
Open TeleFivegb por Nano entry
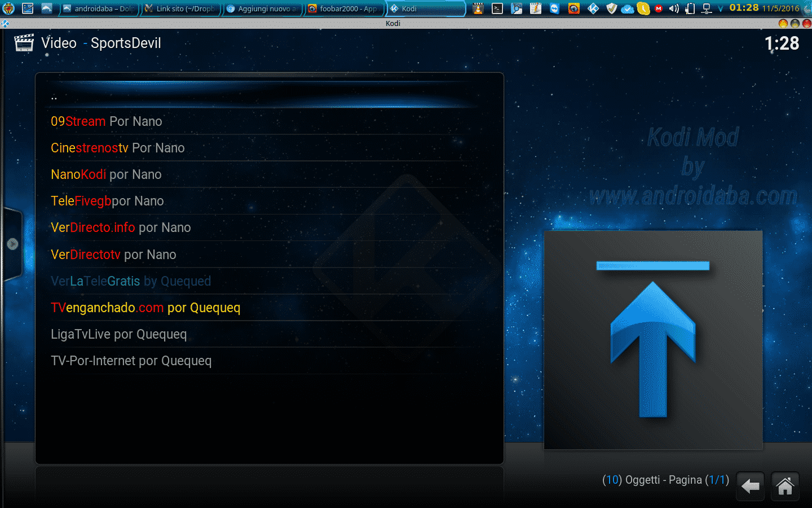coord(269,201)
